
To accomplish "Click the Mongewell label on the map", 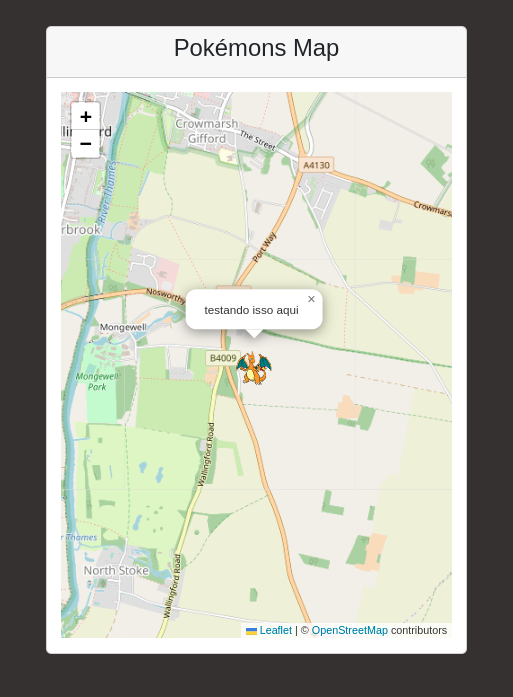I will point(123,327).
